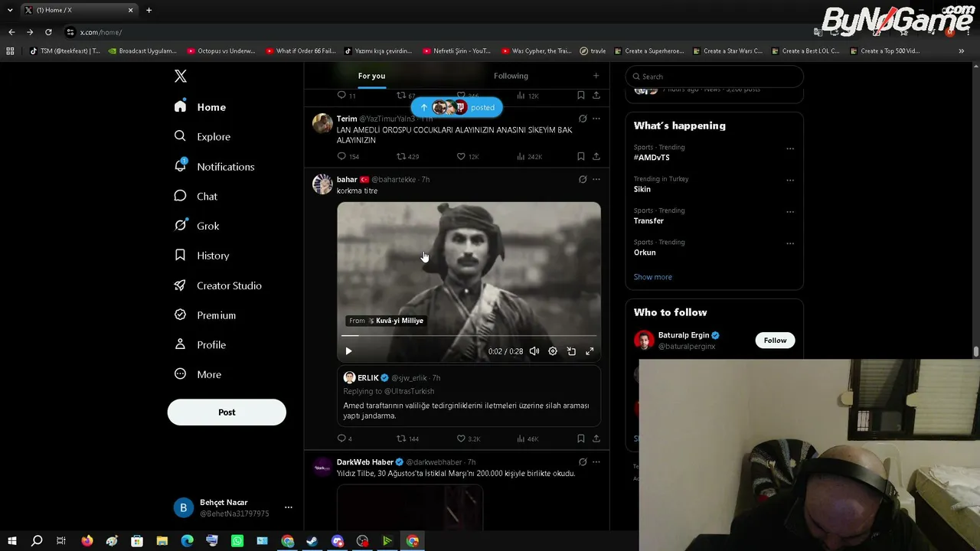Launch WhatsApp from the taskbar

237,541
